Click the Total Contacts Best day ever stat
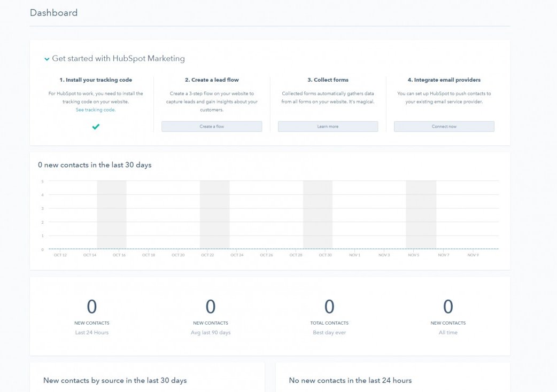This screenshot has height=392, width=557. click(329, 317)
